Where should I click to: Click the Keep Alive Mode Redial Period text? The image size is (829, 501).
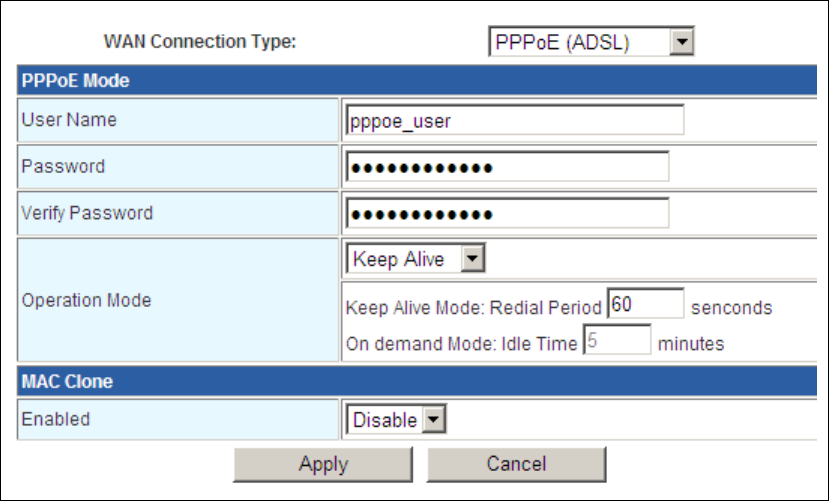click(473, 307)
